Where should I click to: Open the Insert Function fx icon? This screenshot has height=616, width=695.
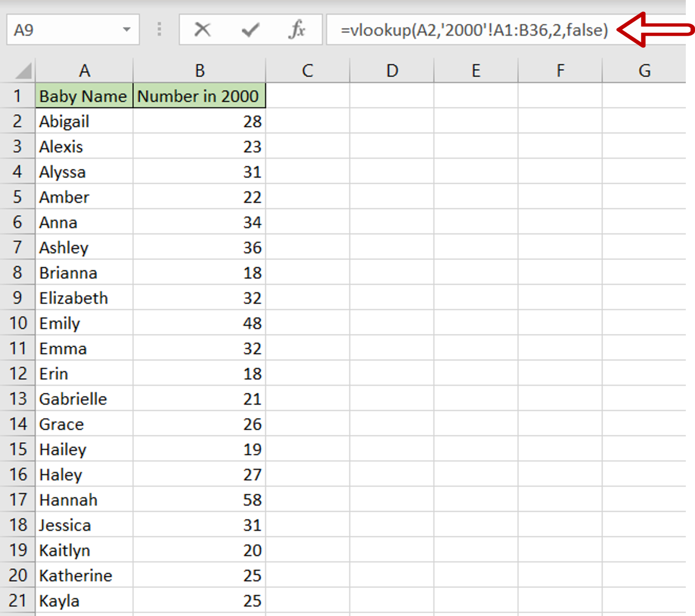(297, 30)
